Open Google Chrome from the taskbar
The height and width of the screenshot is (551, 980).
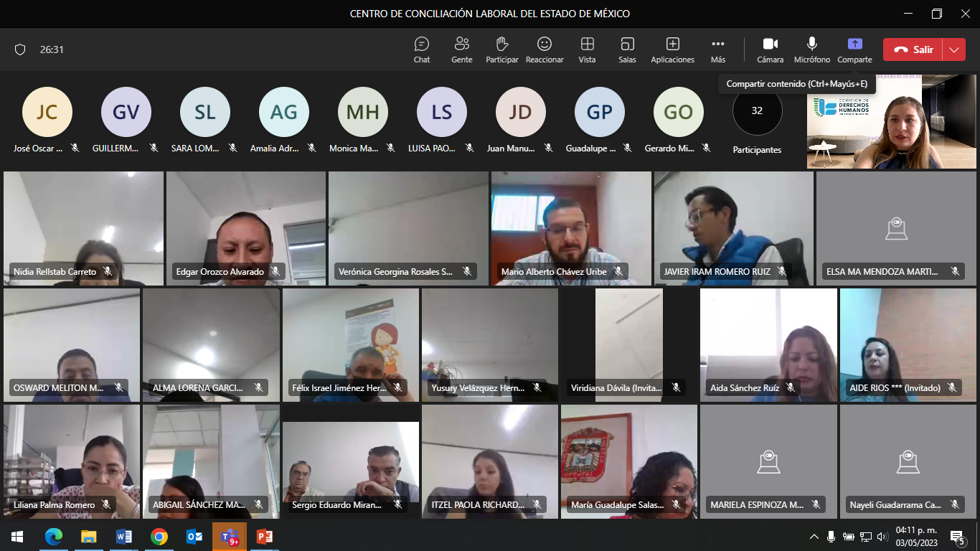[x=159, y=537]
